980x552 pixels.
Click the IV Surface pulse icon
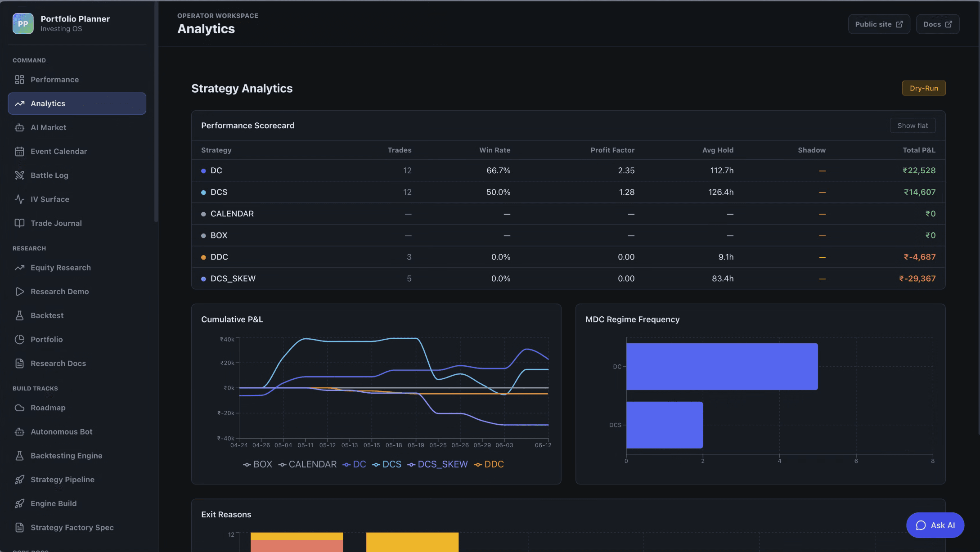(x=19, y=199)
